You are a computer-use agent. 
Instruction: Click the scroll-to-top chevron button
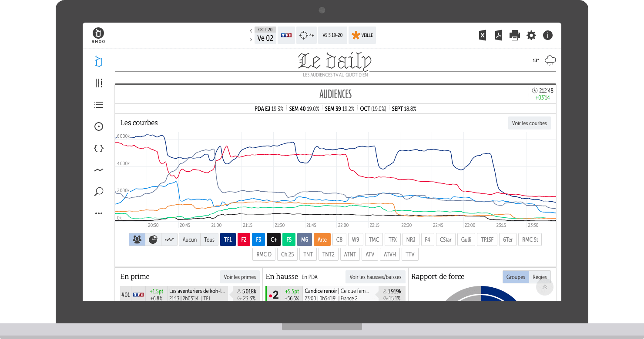[544, 287]
